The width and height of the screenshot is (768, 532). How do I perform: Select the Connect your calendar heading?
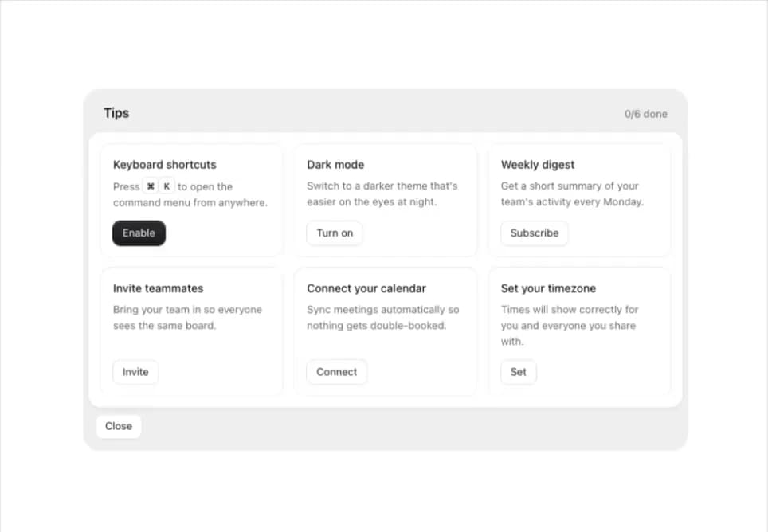click(366, 289)
